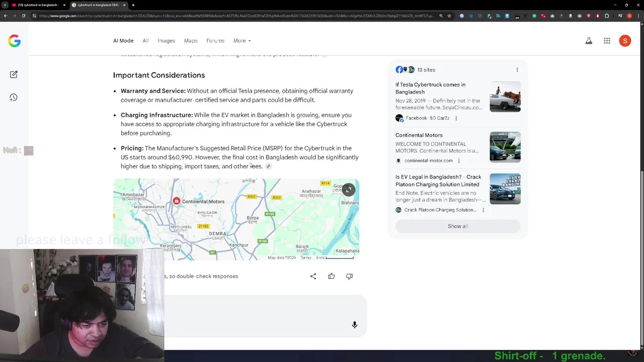Open more options for Crack Platoon result
The width and height of the screenshot is (644, 362).
483,210
